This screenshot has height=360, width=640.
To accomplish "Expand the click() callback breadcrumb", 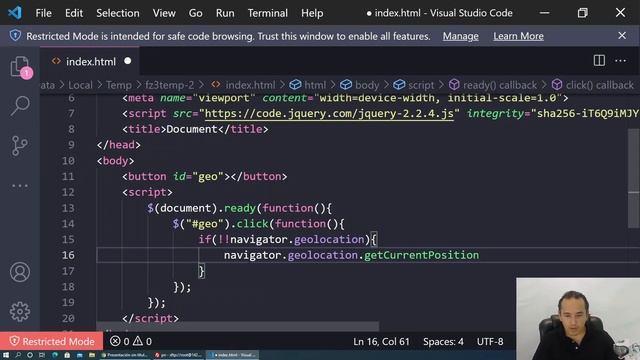I will coord(592,85).
